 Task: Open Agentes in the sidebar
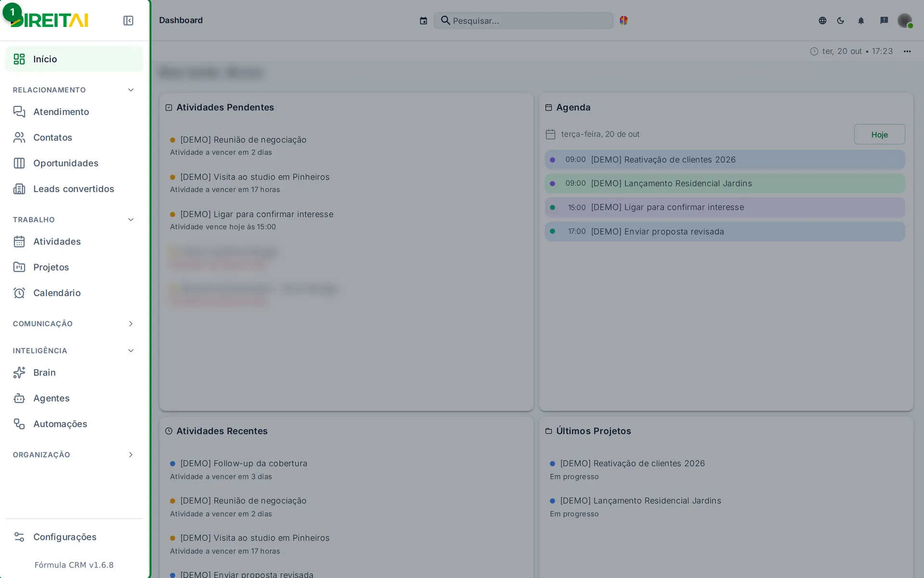74,398
